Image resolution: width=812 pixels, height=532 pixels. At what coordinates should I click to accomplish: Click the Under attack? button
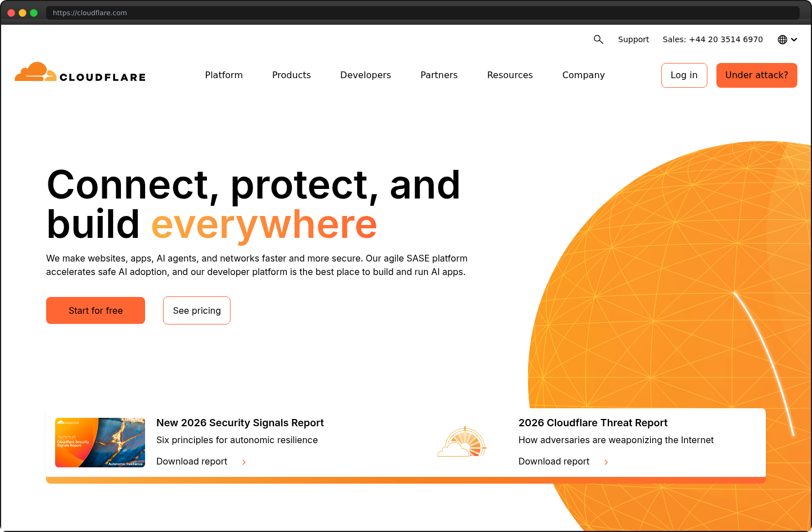[756, 75]
